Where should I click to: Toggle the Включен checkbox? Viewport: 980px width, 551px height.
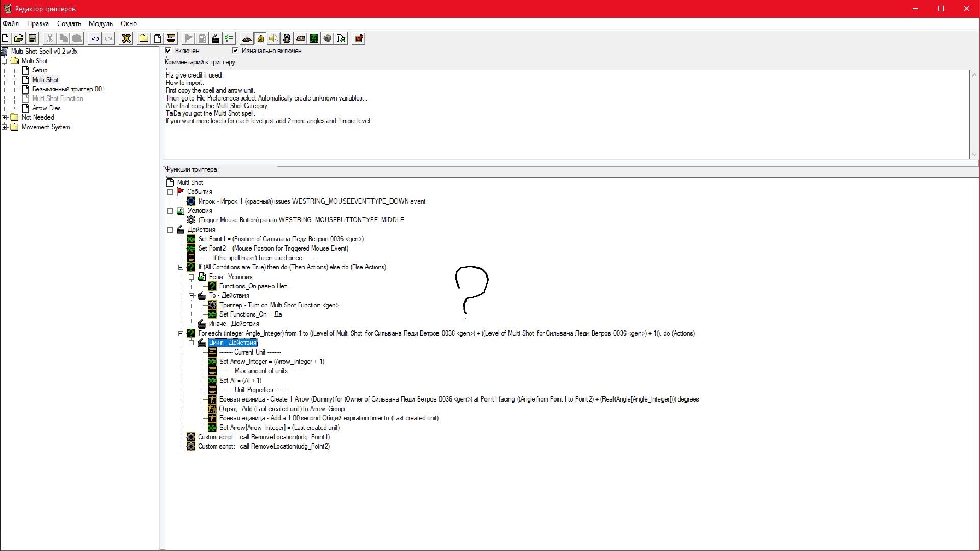pos(168,51)
